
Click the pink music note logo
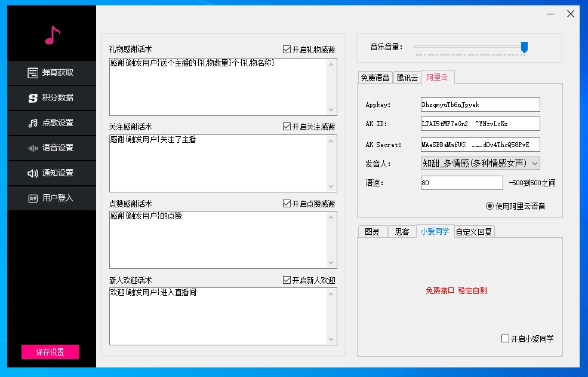[x=53, y=36]
